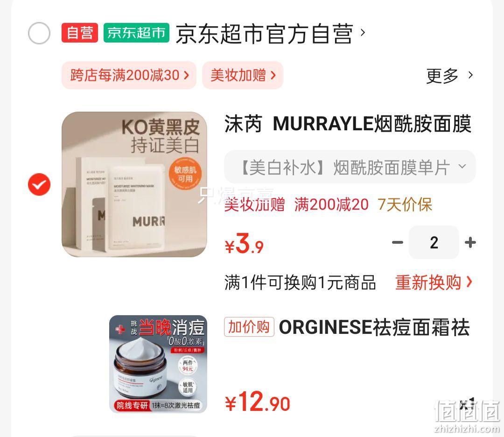Tap the 7天价保 price protection label

405,204
